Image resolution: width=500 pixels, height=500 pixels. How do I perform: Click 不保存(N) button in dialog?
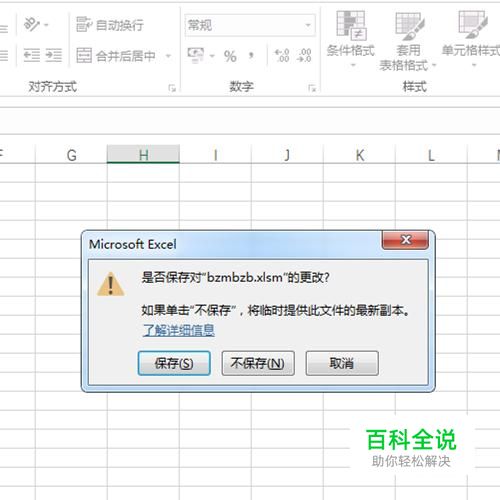tap(258, 363)
